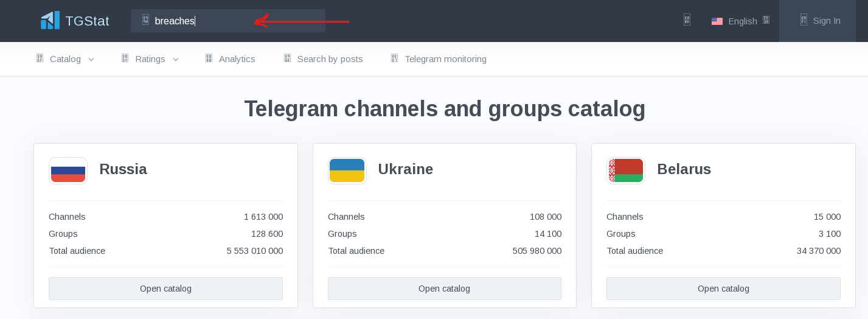Screen dimensions: 868x319
Task: Click the Russia flag thumbnail
Action: point(68,170)
